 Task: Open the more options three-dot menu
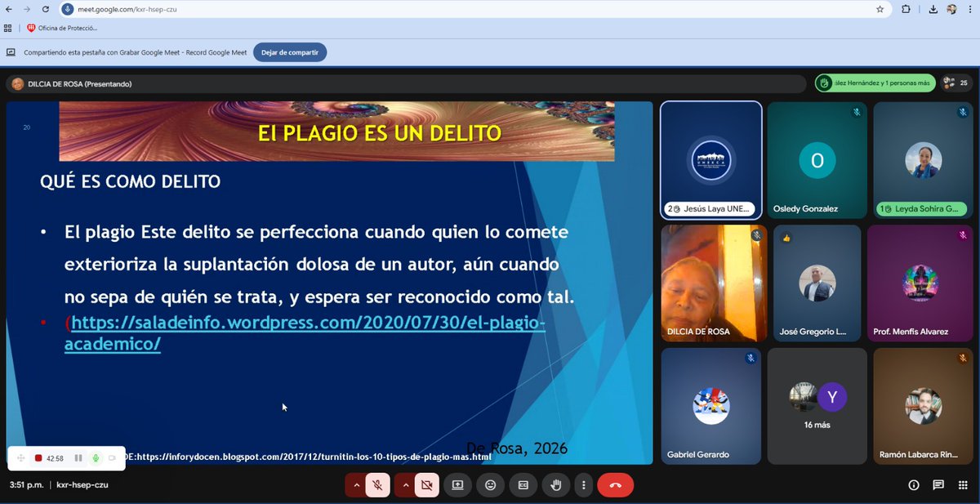(x=584, y=484)
